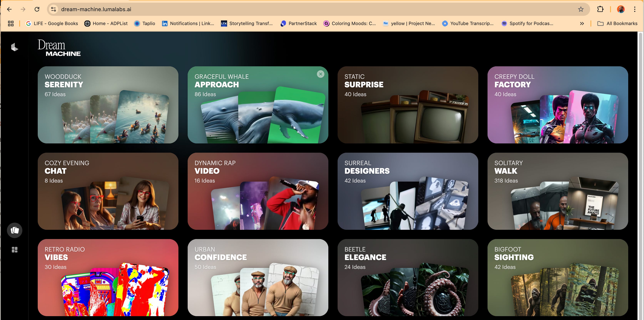Open the Chrome profile avatar

[x=621, y=9]
